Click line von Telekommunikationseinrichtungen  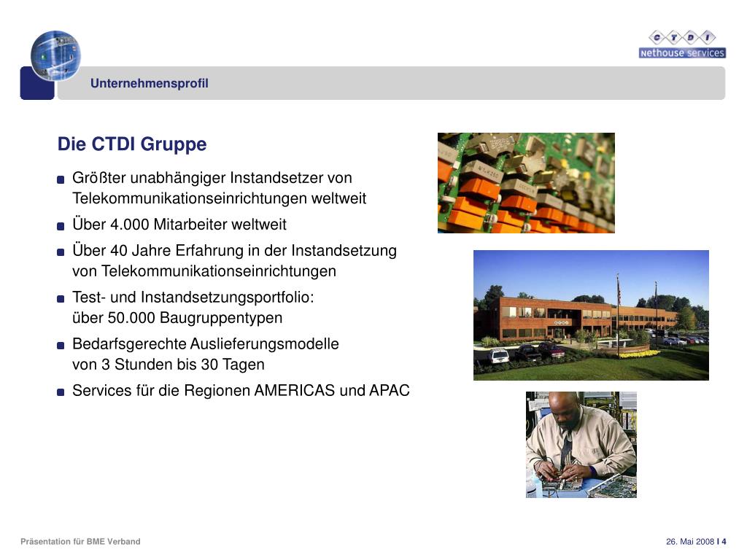click(204, 271)
